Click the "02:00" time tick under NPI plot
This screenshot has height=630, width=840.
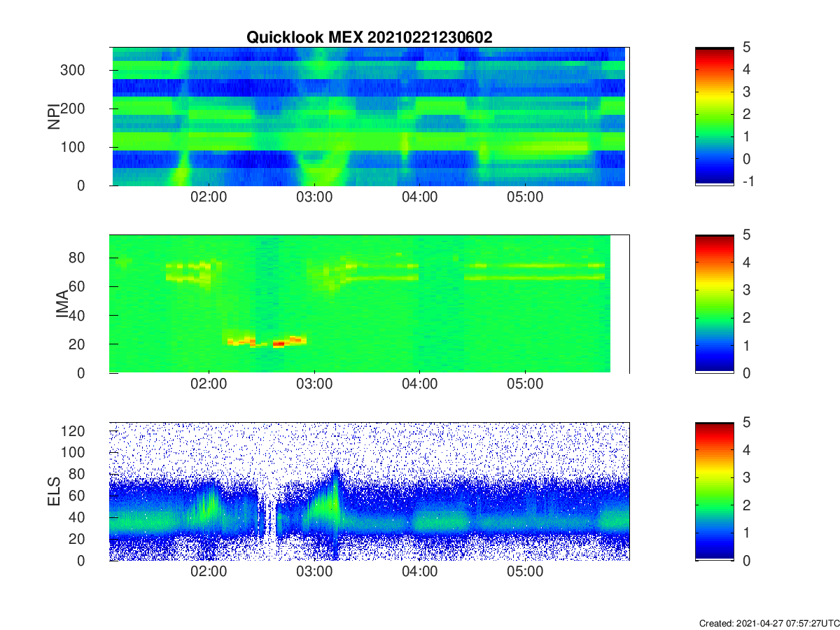[x=209, y=197]
